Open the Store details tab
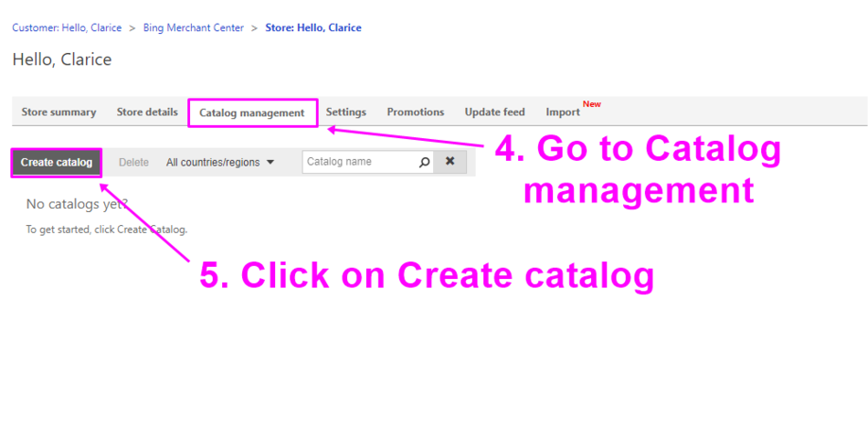 click(x=147, y=112)
